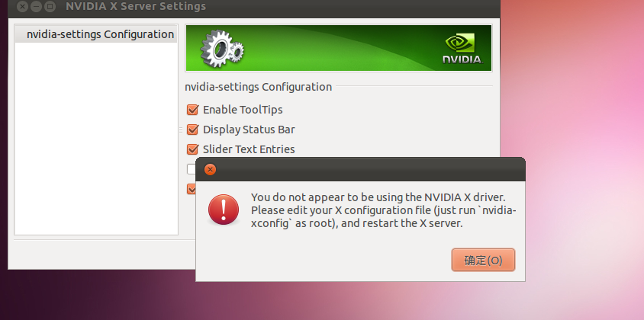Click the empty white area of the sidebar list
Image resolution: width=644 pixels, height=320 pixels.
pos(96,139)
